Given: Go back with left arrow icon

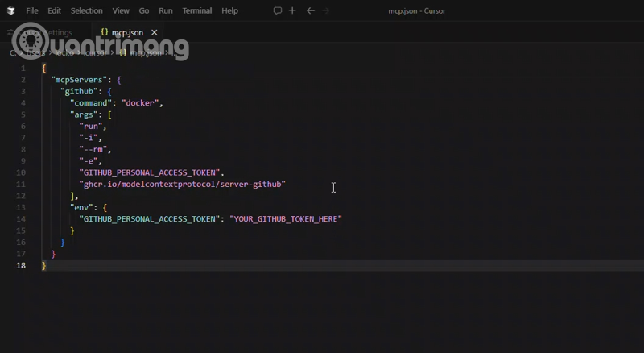Looking at the screenshot, I should tap(311, 10).
